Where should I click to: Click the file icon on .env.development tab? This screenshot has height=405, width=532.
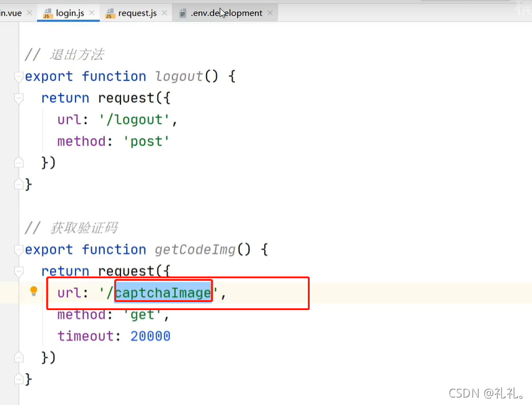pos(182,14)
